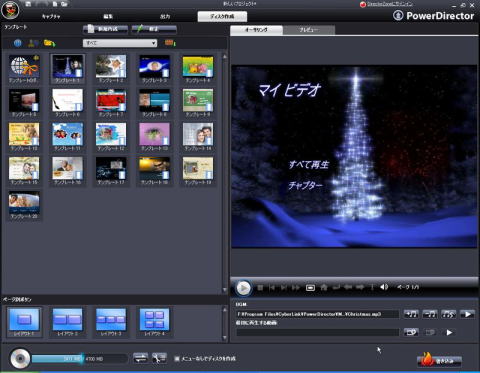The height and width of the screenshot is (373, 480).
Task: Remove background music with the minus note icon
Action: (x=430, y=314)
